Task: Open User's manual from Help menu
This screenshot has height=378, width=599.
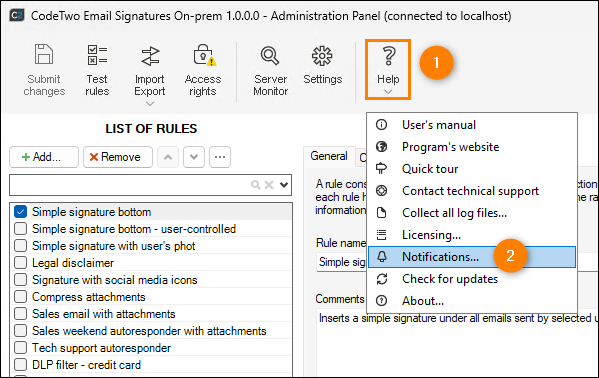Action: tap(439, 125)
